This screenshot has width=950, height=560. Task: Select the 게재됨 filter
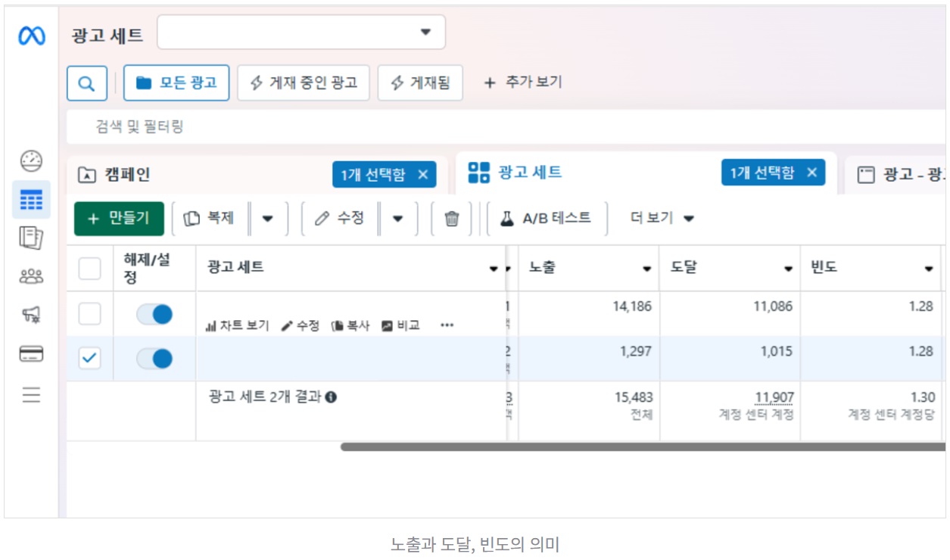[x=420, y=82]
